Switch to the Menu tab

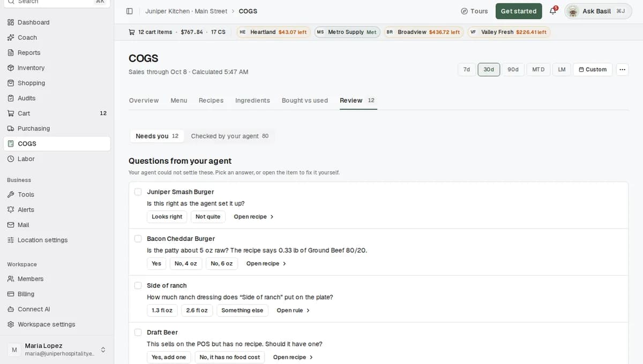(x=179, y=101)
